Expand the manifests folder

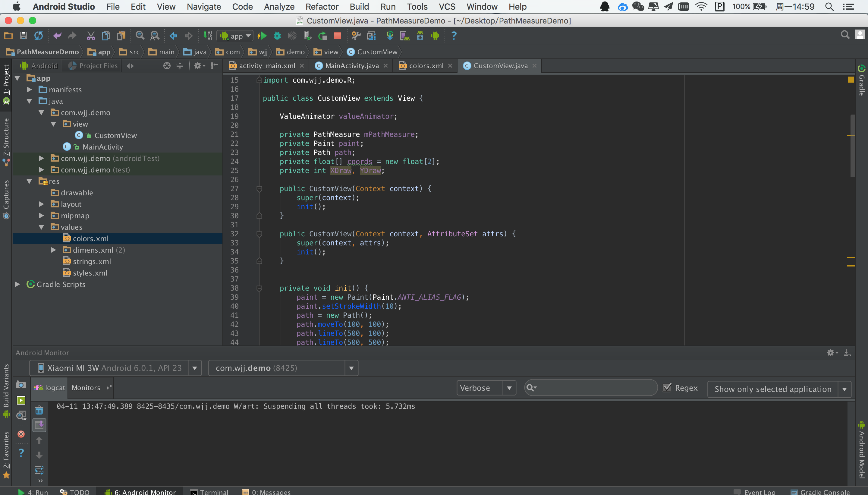(x=30, y=90)
